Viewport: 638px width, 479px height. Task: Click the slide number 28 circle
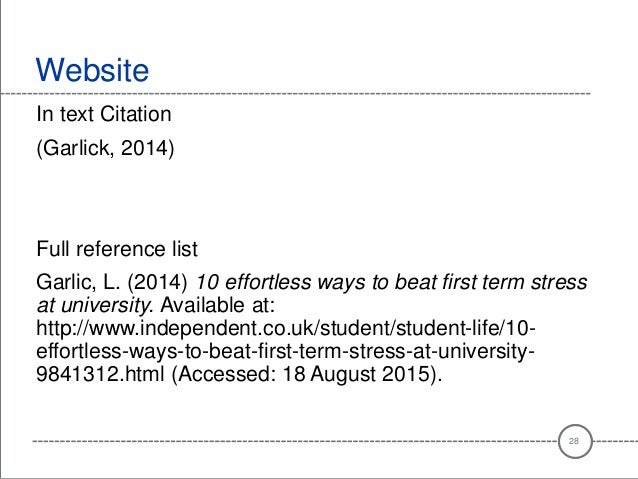coord(573,441)
